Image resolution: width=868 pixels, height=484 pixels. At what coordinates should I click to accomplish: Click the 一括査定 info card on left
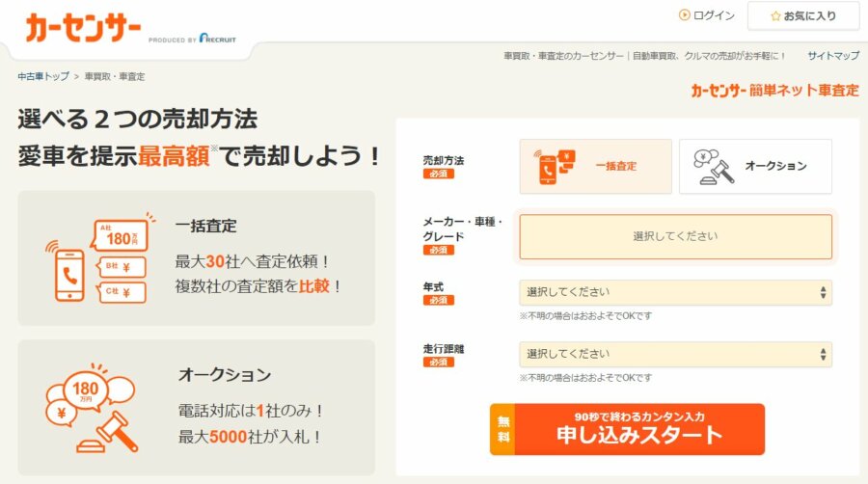pos(196,257)
